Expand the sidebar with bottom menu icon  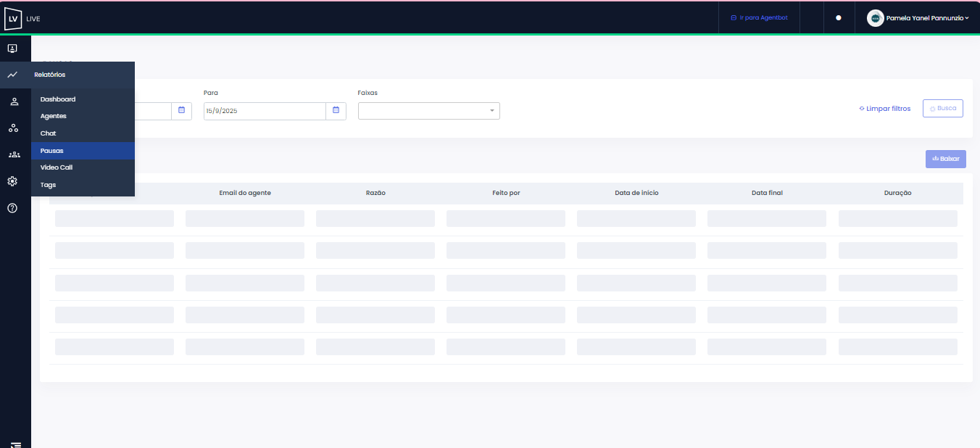(x=15, y=444)
